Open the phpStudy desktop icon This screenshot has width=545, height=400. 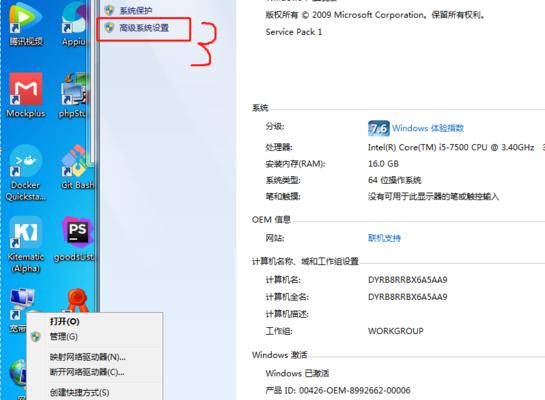coord(74,95)
